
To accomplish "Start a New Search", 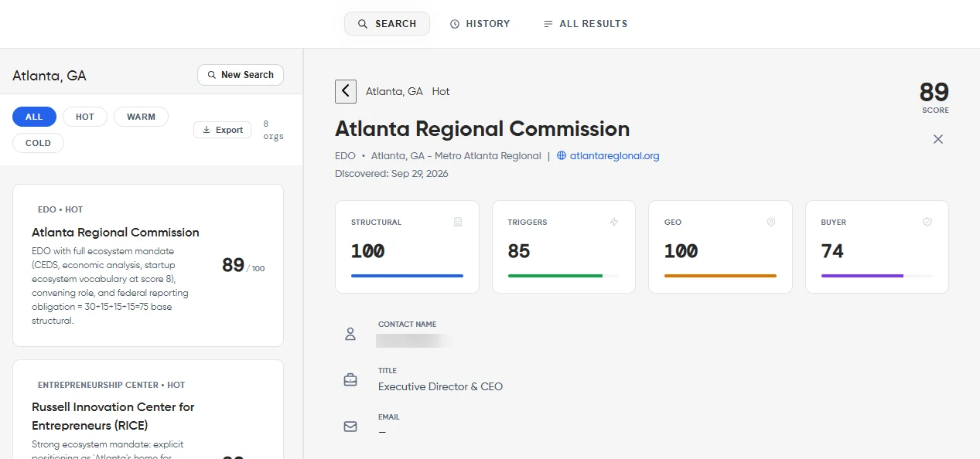I will (x=241, y=75).
